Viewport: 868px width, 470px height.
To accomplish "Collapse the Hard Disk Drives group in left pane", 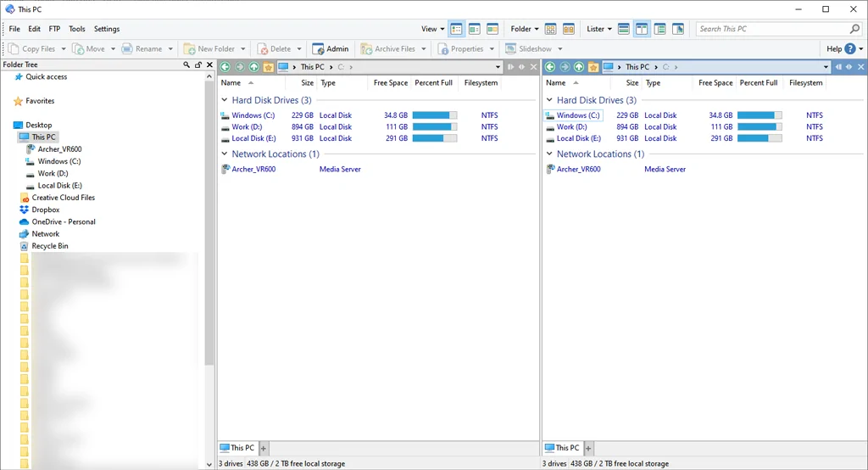I will (x=225, y=100).
